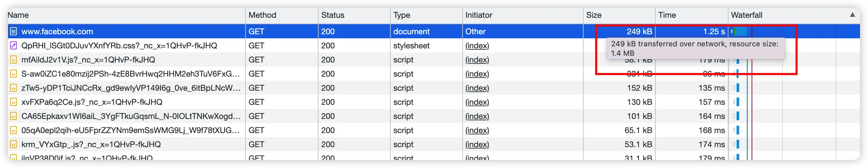This screenshot has height=168, width=868.
Task: Open (index) initiator link for xvFXPa6q2Ce.js
Action: 477,102
